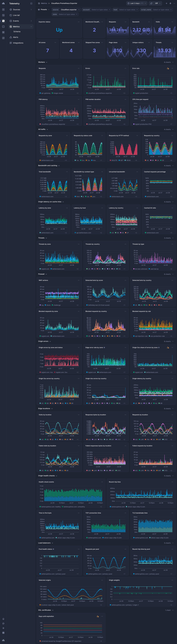Click the Events icon in sidebar
177x644 pixels.
pos(11,21)
